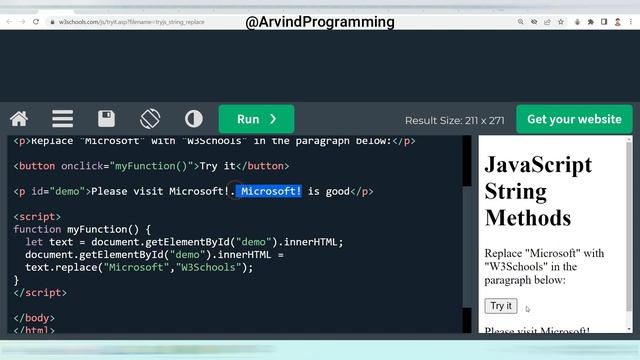Click the site lock icon in address bar
The image size is (640, 360).
(x=52, y=22)
